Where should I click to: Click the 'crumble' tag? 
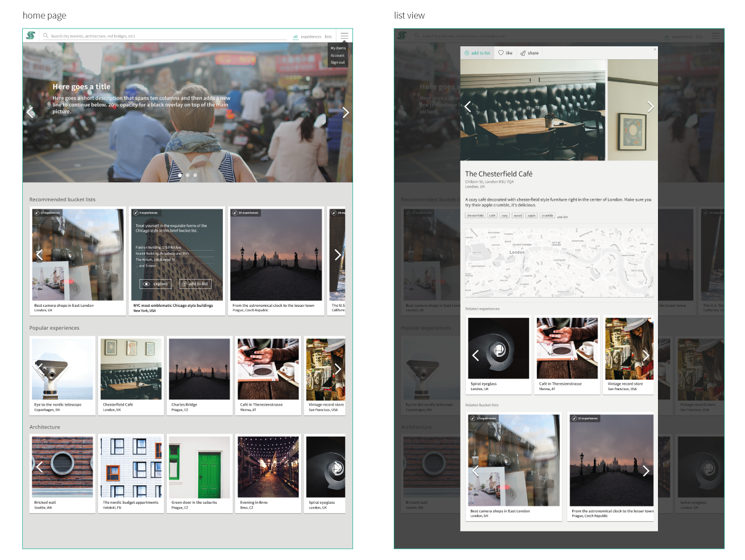[x=547, y=215]
